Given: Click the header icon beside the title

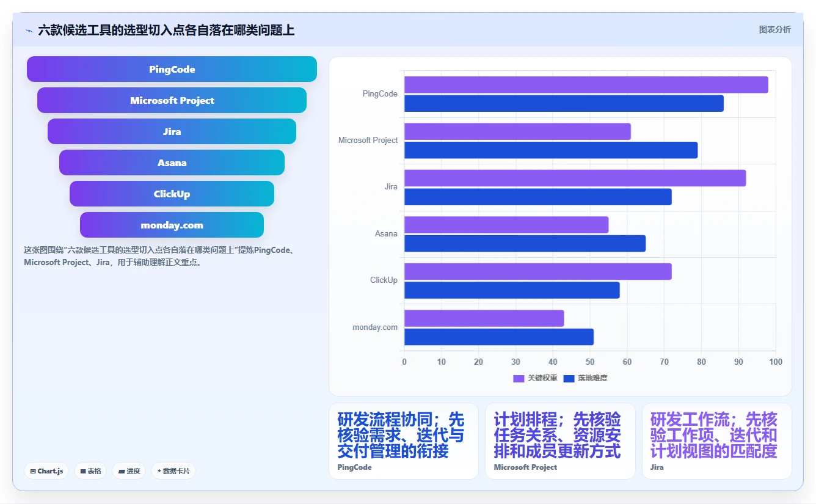Looking at the screenshot, I should coord(29,31).
